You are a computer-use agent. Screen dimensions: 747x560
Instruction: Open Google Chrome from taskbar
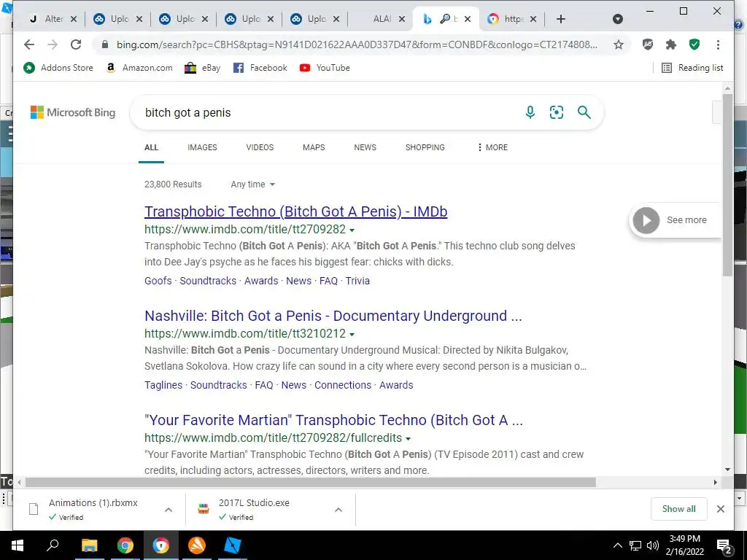(x=125, y=545)
